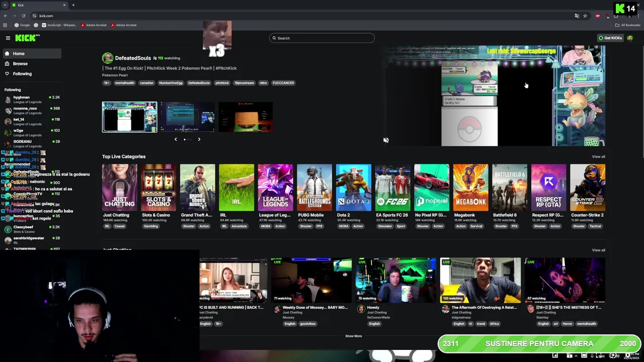Select the FUCCCANCER tag

click(x=283, y=83)
